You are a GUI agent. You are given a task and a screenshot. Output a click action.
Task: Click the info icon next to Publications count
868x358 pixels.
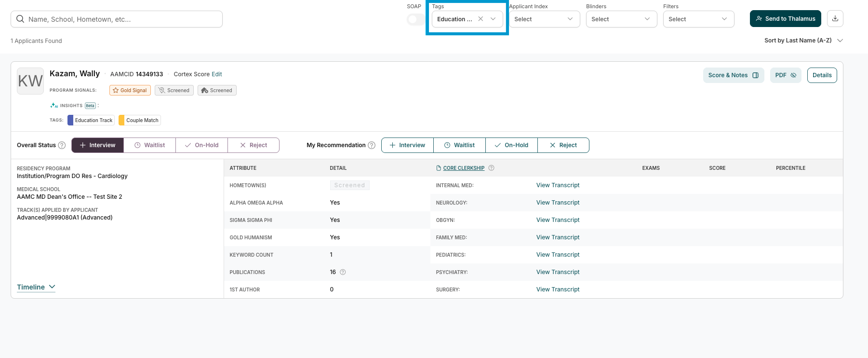tap(343, 272)
